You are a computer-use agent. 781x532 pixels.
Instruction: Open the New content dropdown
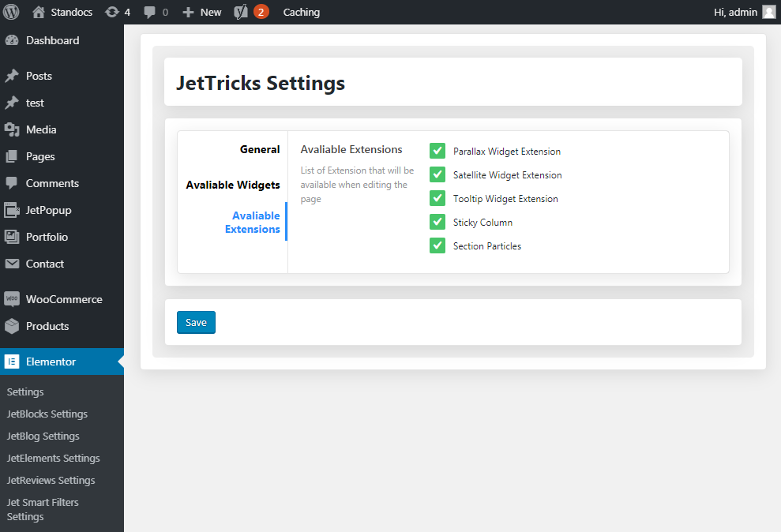pos(201,13)
